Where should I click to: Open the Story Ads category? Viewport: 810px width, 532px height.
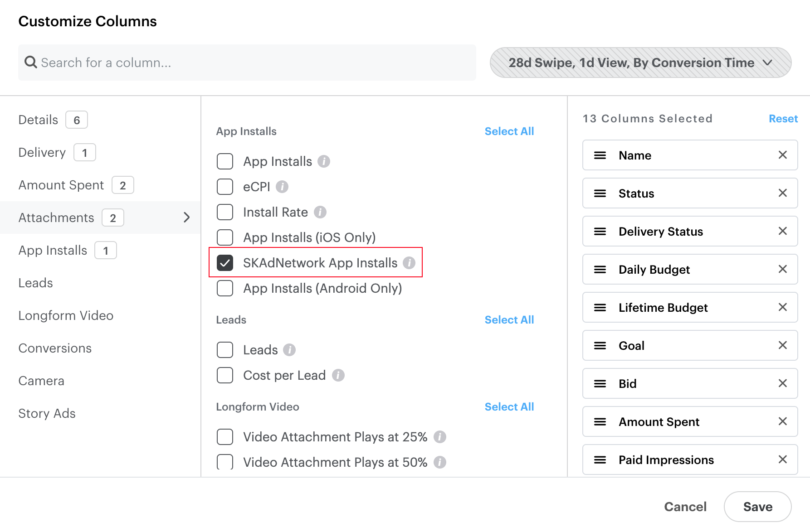pos(47,413)
